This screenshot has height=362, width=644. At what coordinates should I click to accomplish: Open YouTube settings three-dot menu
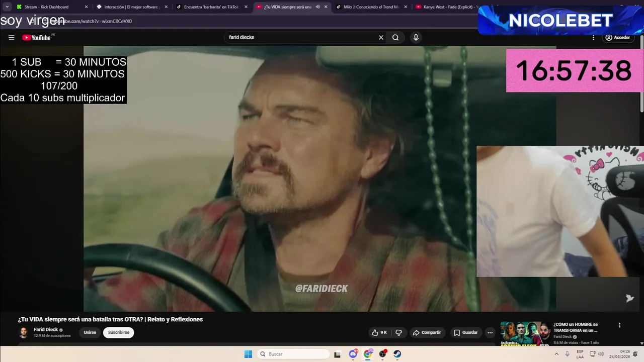point(593,37)
